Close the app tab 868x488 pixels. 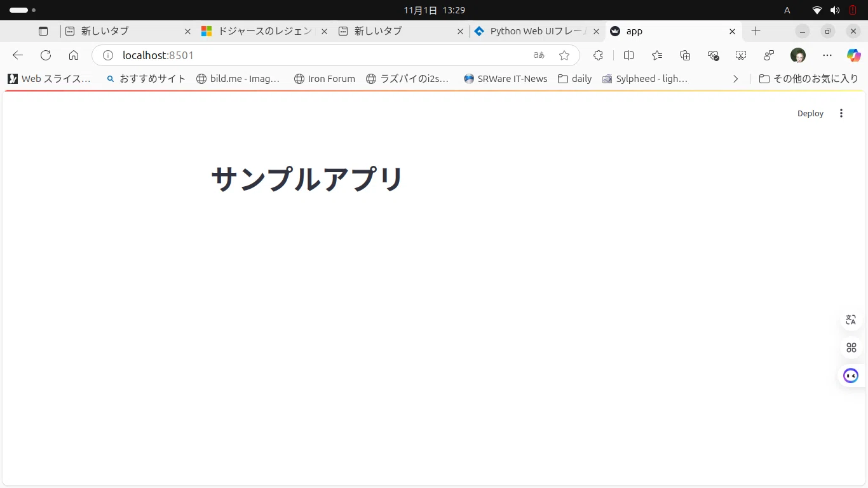(732, 31)
